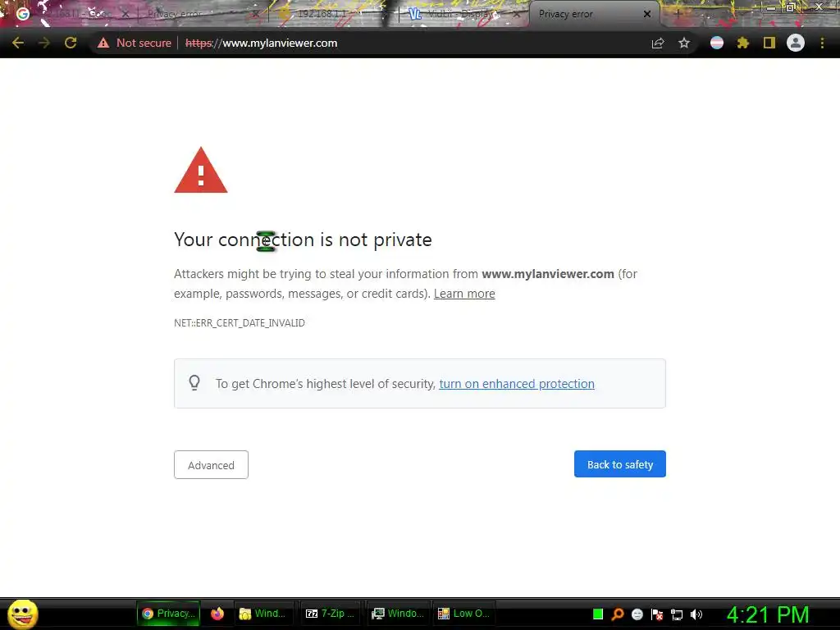The height and width of the screenshot is (630, 840).
Task: Open the smiley face Start button
Action: pyautogui.click(x=22, y=614)
